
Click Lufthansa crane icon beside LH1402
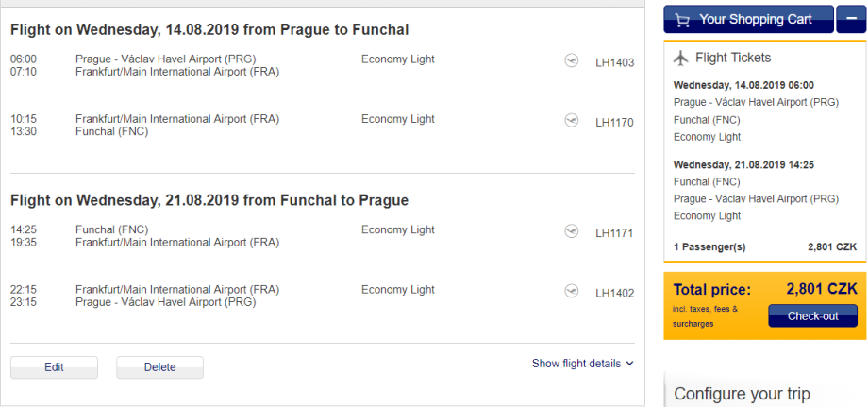(571, 291)
